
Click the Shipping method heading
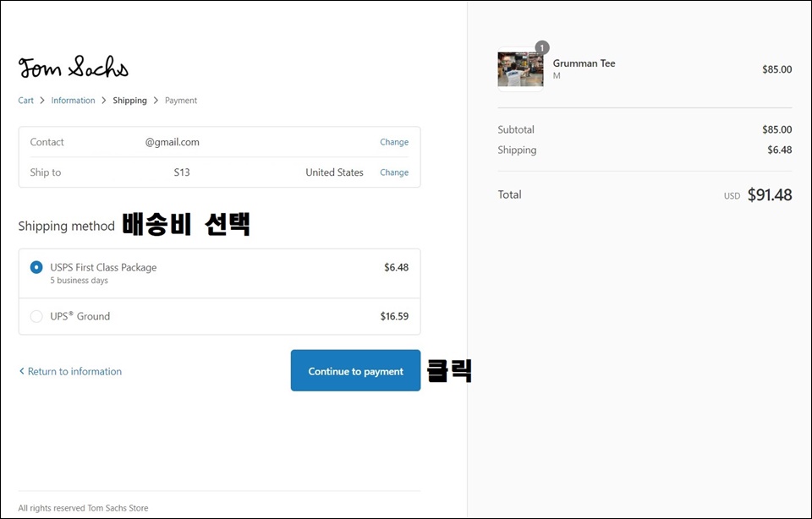[66, 227]
